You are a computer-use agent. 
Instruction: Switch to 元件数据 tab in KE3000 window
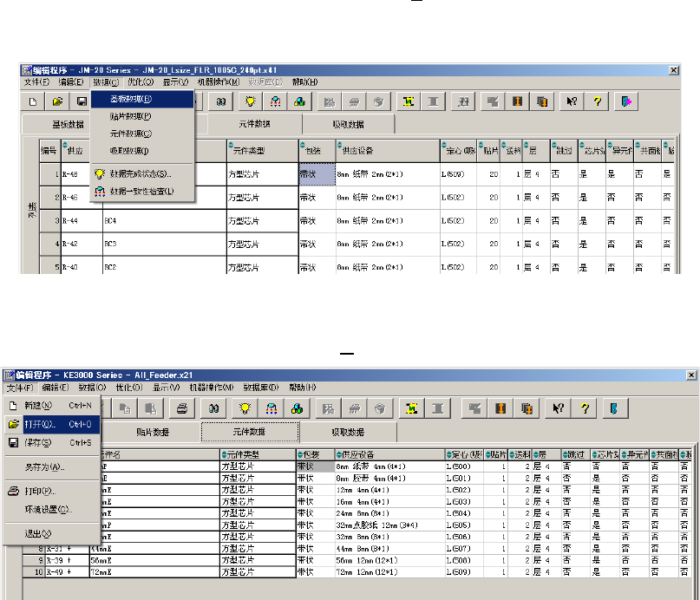click(250, 432)
